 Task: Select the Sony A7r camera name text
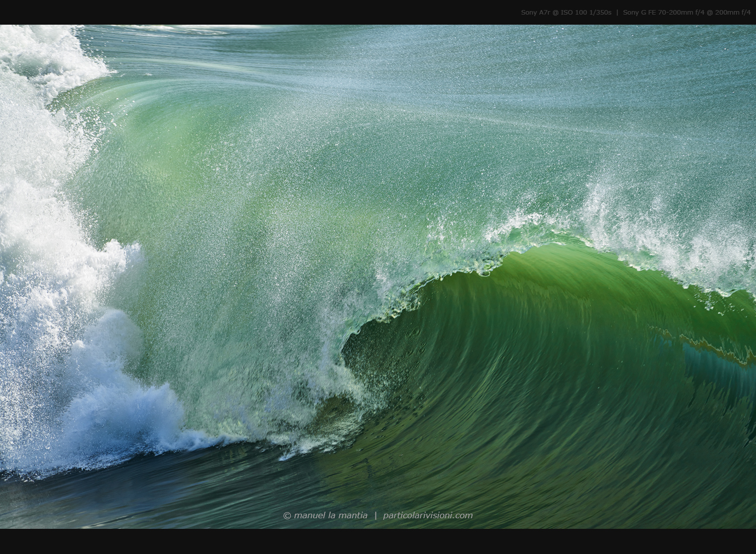click(x=534, y=11)
